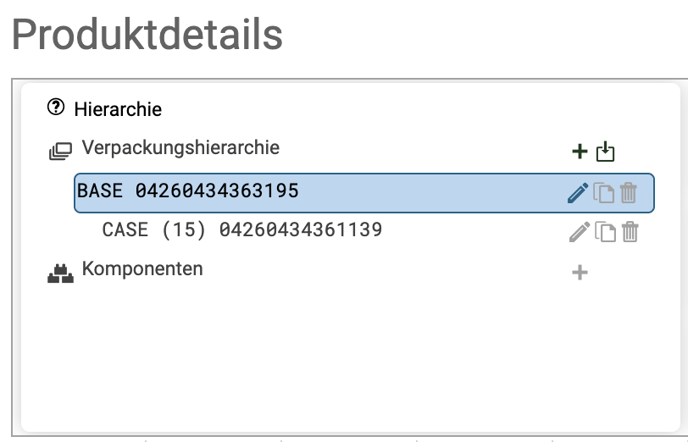The width and height of the screenshot is (688, 442).
Task: Click the Hierarchie section title
Action: [x=118, y=109]
